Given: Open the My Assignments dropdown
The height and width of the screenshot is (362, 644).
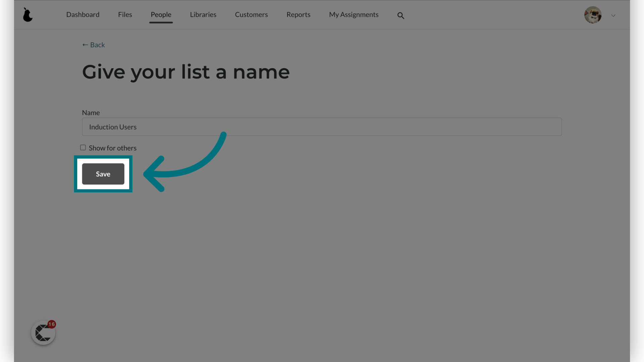Looking at the screenshot, I should pyautogui.click(x=354, y=15).
